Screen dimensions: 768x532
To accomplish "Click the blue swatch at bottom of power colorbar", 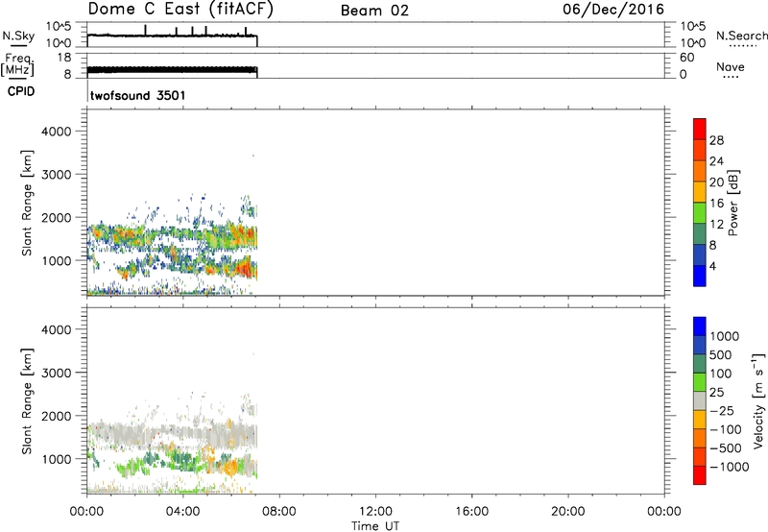I will (x=700, y=276).
